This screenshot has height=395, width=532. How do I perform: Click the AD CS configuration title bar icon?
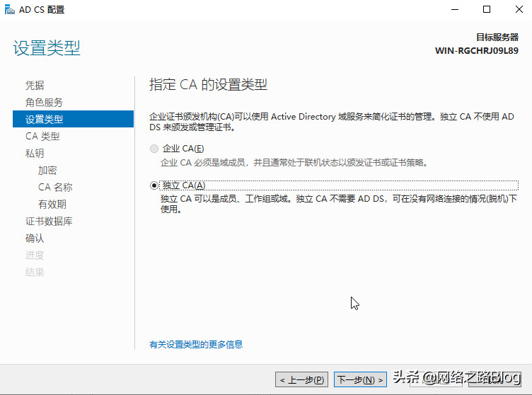[9, 9]
